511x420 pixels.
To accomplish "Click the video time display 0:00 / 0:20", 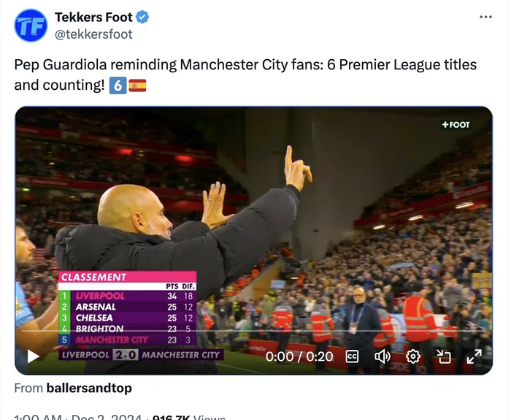I will coord(299,356).
